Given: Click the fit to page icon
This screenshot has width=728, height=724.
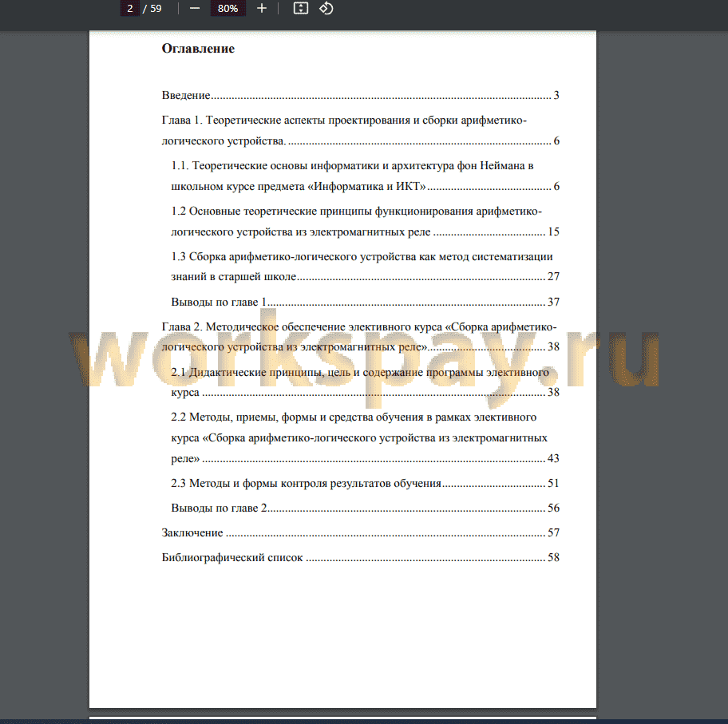Looking at the screenshot, I should pos(301,8).
